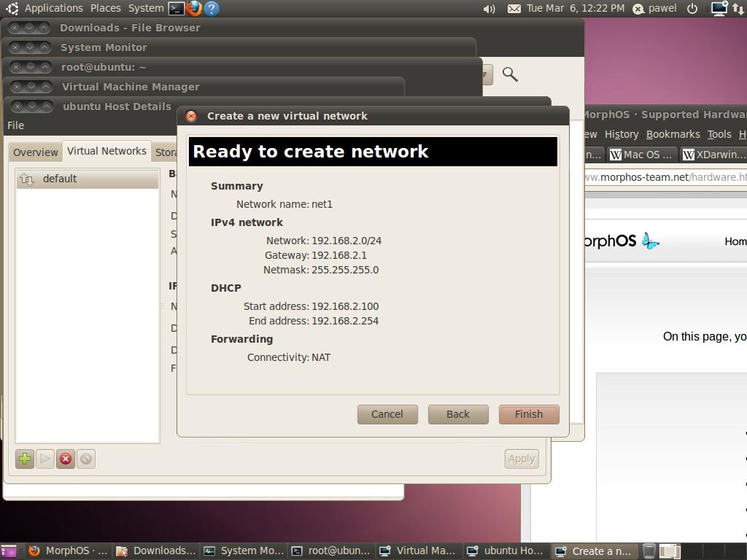Image resolution: width=747 pixels, height=560 pixels.
Task: Open the Bookmarks menu in Firefox
Action: (673, 134)
